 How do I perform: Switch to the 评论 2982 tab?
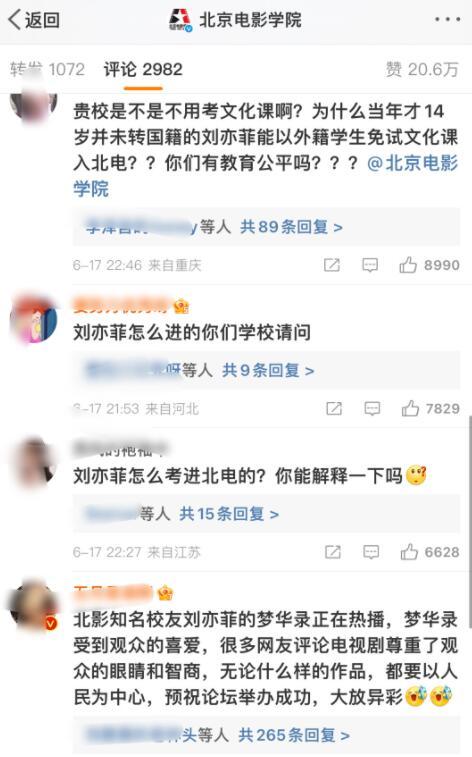[143, 70]
